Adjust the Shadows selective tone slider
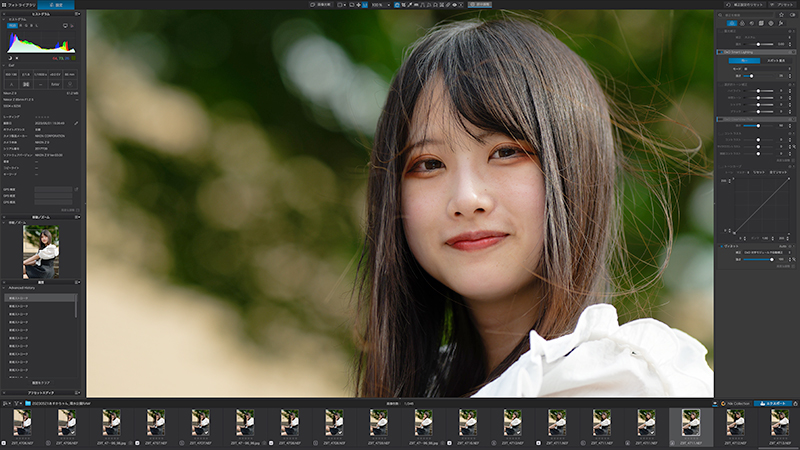The image size is (800, 450). pyautogui.click(x=759, y=105)
